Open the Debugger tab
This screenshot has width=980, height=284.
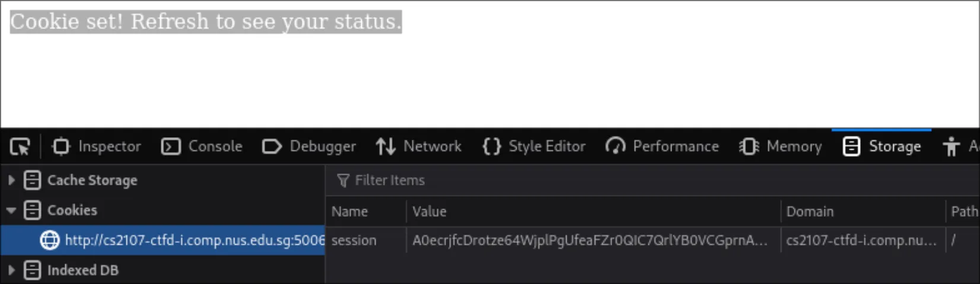(x=309, y=146)
